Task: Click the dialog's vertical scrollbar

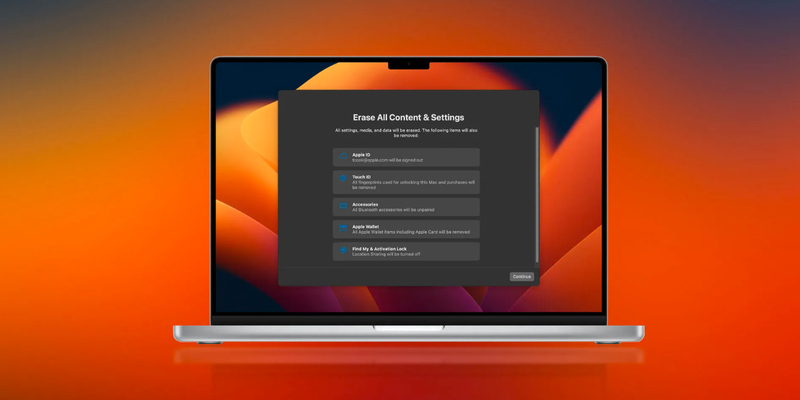Action: click(x=537, y=195)
